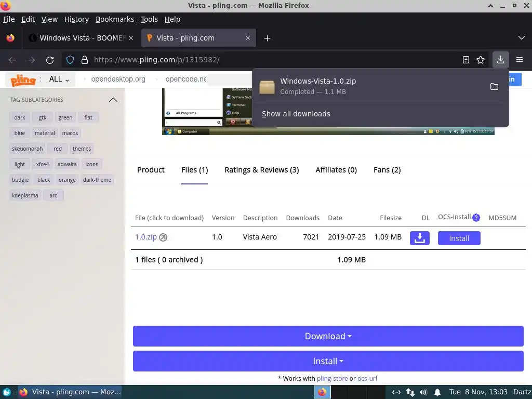
Task: View site security lock info
Action: [x=85, y=60]
